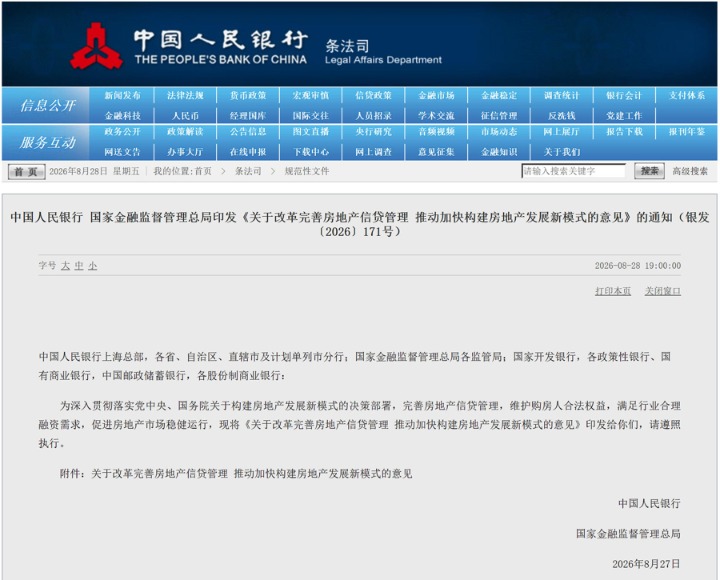Go to 金融市场 section
This screenshot has width=720, height=580.
coord(436,96)
